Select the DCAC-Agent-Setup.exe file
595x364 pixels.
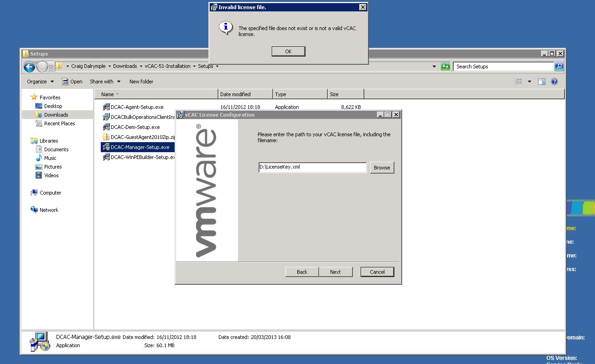pyautogui.click(x=137, y=107)
